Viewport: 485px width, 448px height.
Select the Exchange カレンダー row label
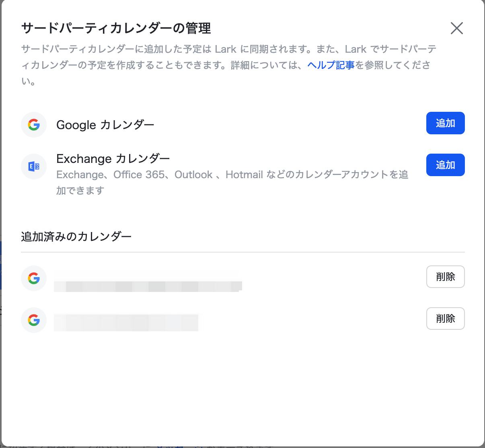click(x=113, y=158)
